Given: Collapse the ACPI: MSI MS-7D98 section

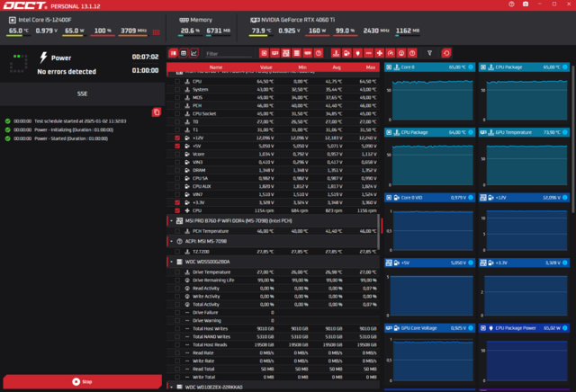Looking at the screenshot, I should pyautogui.click(x=171, y=241).
